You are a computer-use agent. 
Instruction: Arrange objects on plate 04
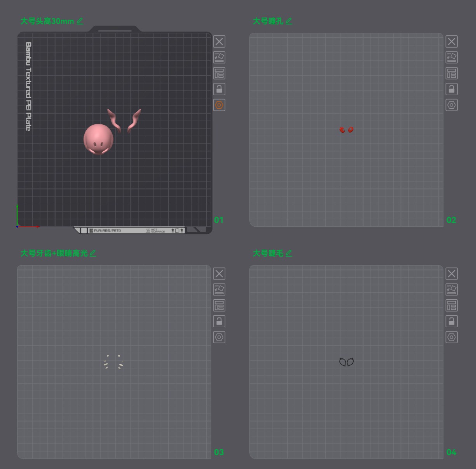tap(452, 306)
